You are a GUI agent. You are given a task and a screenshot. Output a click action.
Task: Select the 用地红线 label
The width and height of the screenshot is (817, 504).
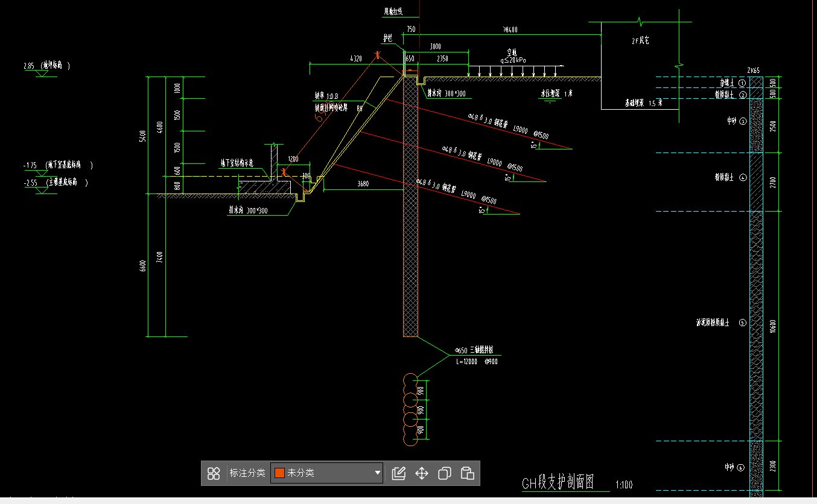tap(393, 11)
